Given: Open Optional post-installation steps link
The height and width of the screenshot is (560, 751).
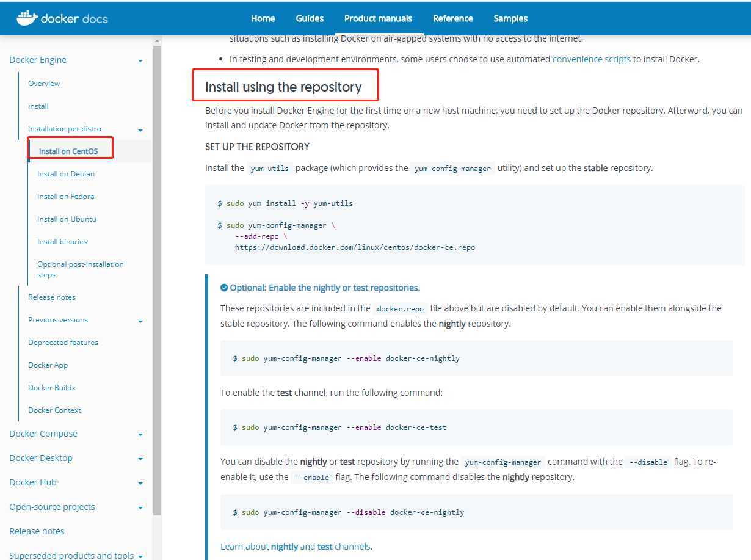Looking at the screenshot, I should pyautogui.click(x=80, y=269).
